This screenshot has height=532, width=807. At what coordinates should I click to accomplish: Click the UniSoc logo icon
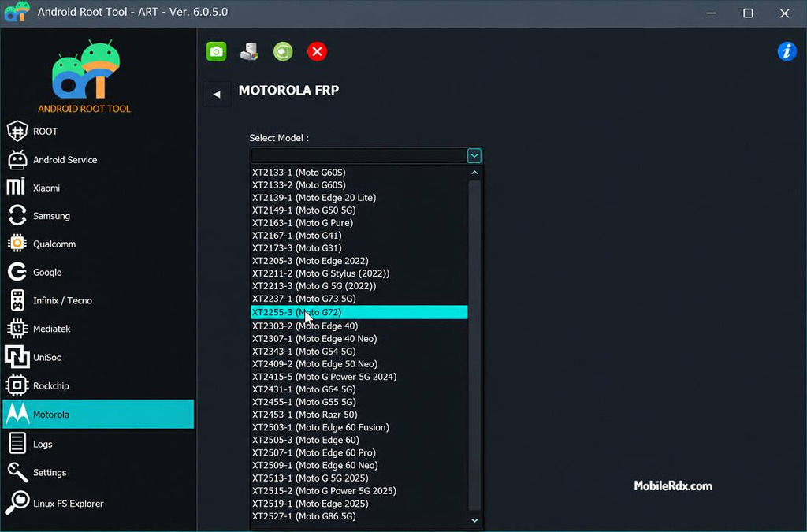(x=17, y=357)
